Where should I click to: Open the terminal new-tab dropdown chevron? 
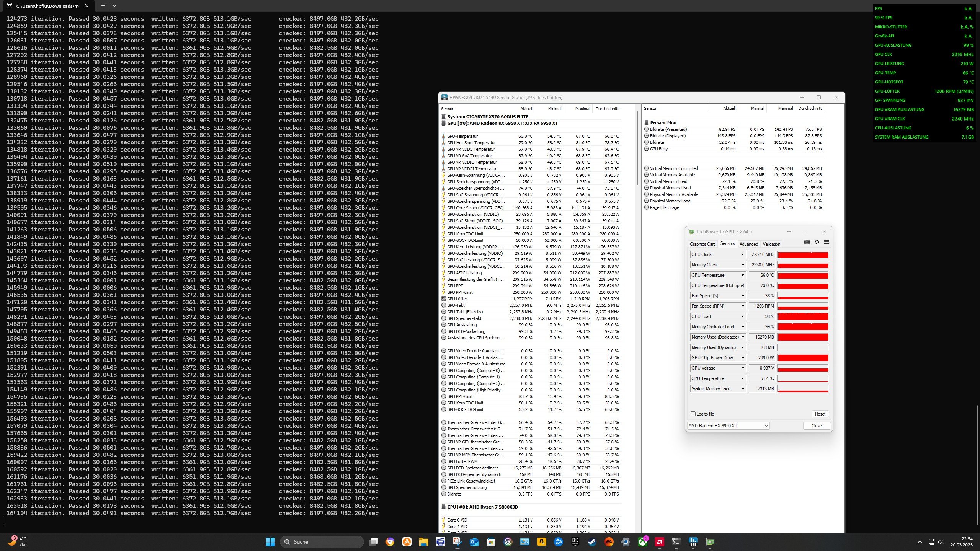(x=114, y=6)
